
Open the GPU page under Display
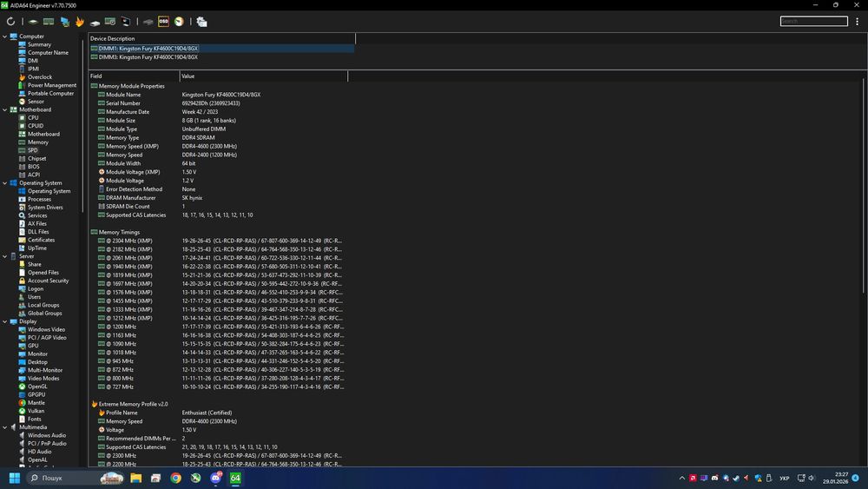pos(33,346)
